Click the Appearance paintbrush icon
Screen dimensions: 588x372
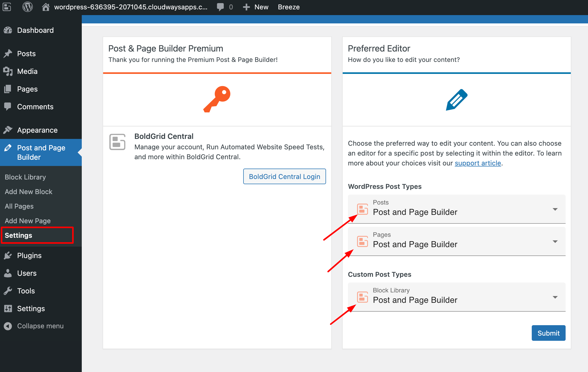[8, 130]
